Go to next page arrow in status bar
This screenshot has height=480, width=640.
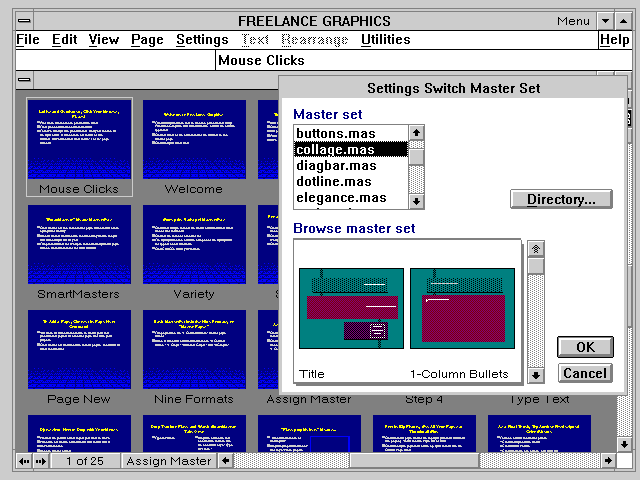pyautogui.click(x=41, y=461)
